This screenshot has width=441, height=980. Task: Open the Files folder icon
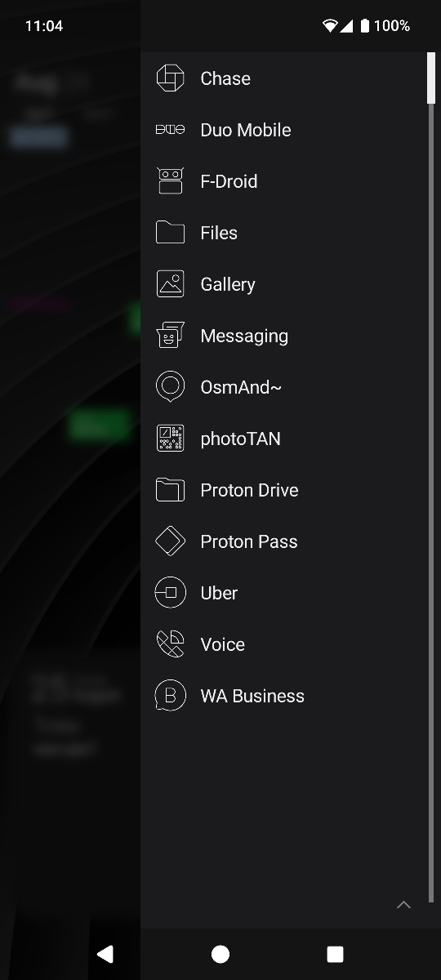pos(170,233)
